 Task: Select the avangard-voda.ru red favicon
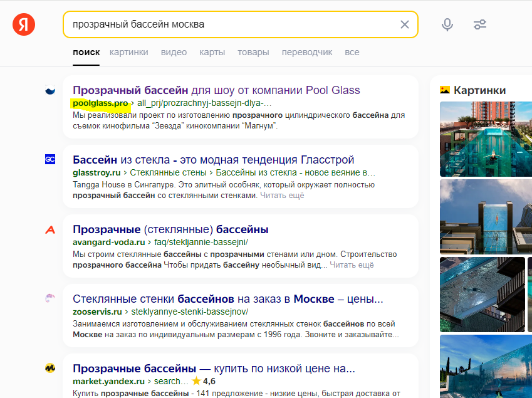[x=51, y=229]
